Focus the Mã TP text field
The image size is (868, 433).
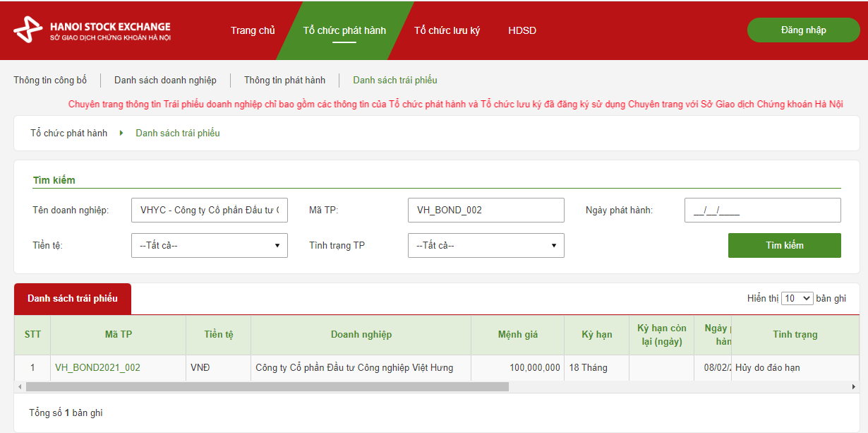tap(486, 210)
